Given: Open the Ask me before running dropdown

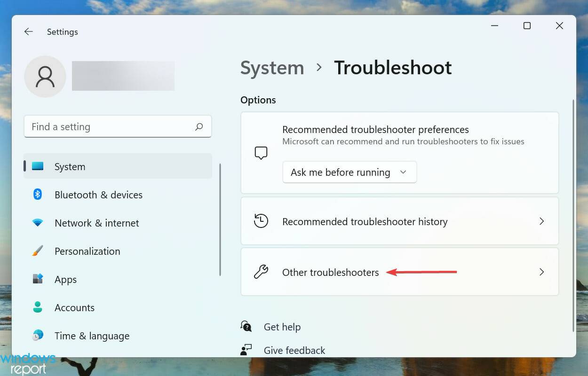Looking at the screenshot, I should pos(349,172).
